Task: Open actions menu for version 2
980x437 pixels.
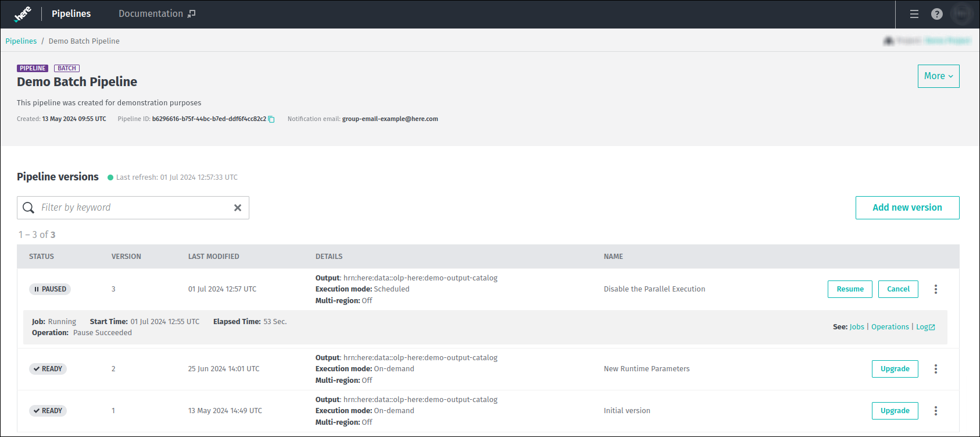Action: coord(936,369)
